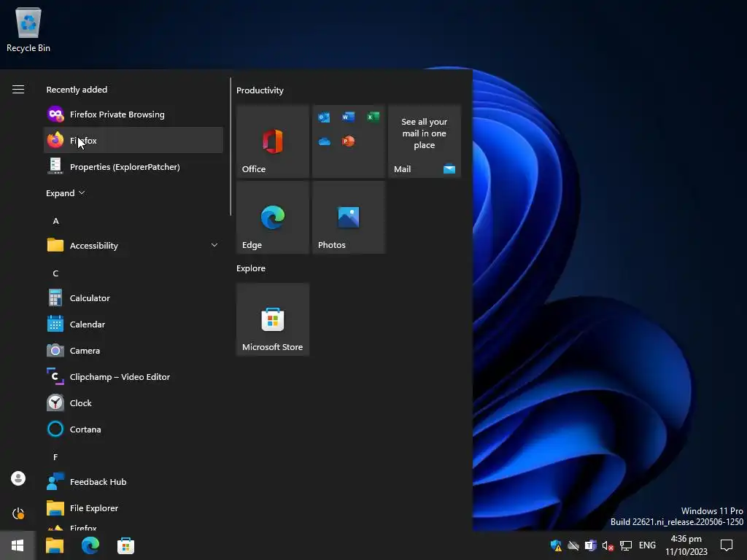Viewport: 747px width, 560px height.
Task: Open Word in the Office folder tile
Action: [x=348, y=117]
